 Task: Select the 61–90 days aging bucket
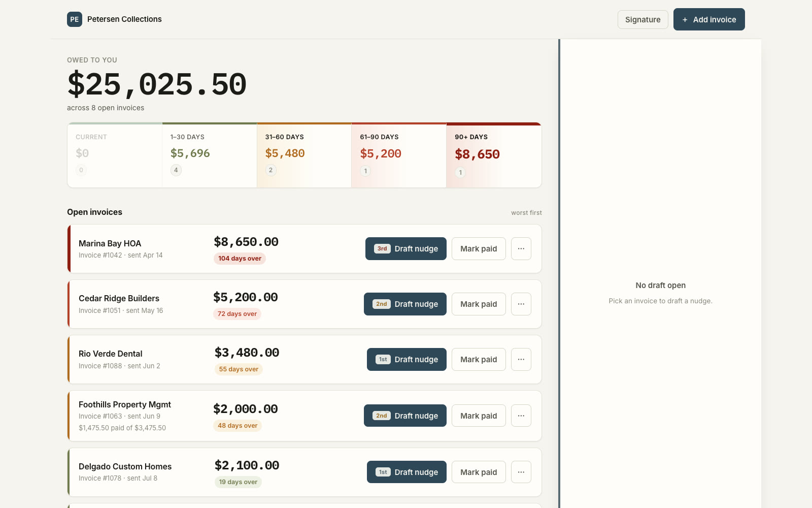pyautogui.click(x=399, y=155)
